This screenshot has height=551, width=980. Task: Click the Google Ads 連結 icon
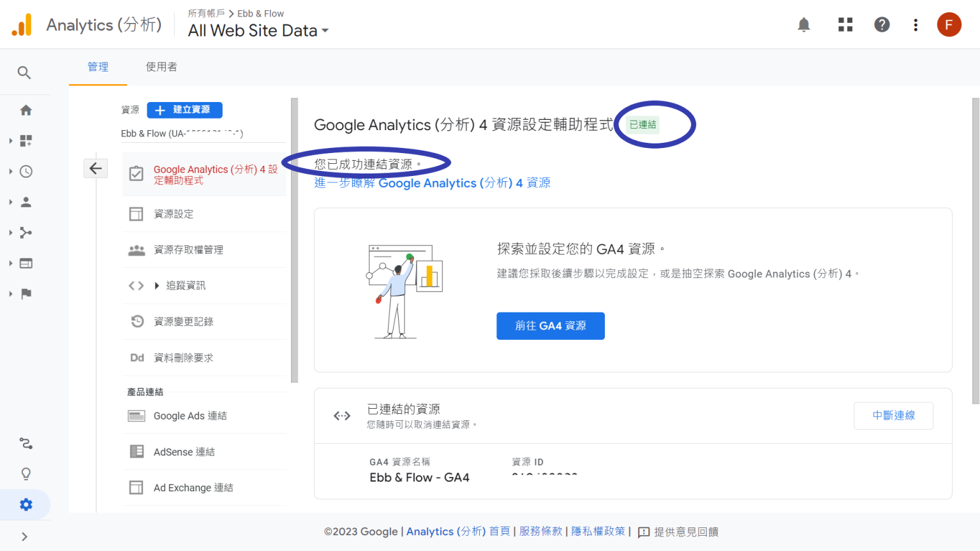tap(137, 416)
